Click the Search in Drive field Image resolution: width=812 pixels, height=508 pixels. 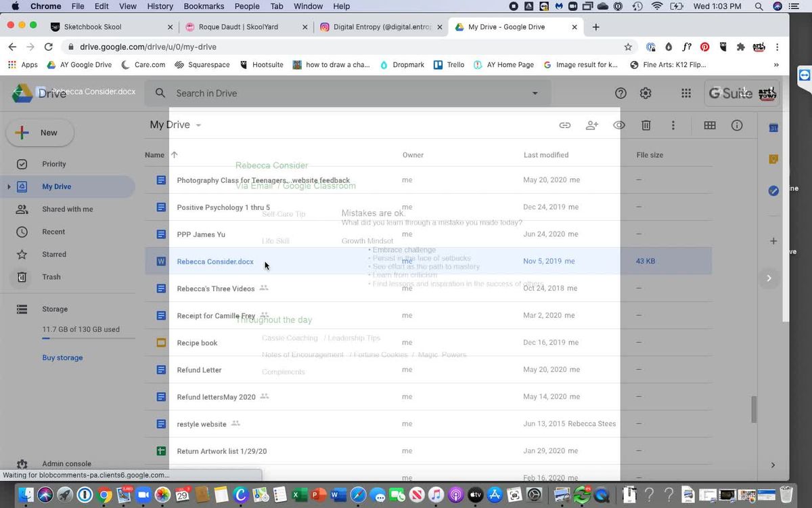tap(348, 93)
